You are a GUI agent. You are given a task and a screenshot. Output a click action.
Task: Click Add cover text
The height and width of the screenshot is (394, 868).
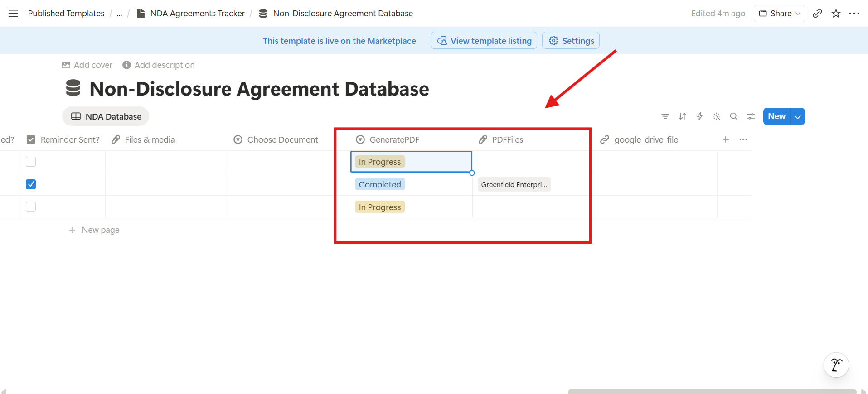pos(93,65)
